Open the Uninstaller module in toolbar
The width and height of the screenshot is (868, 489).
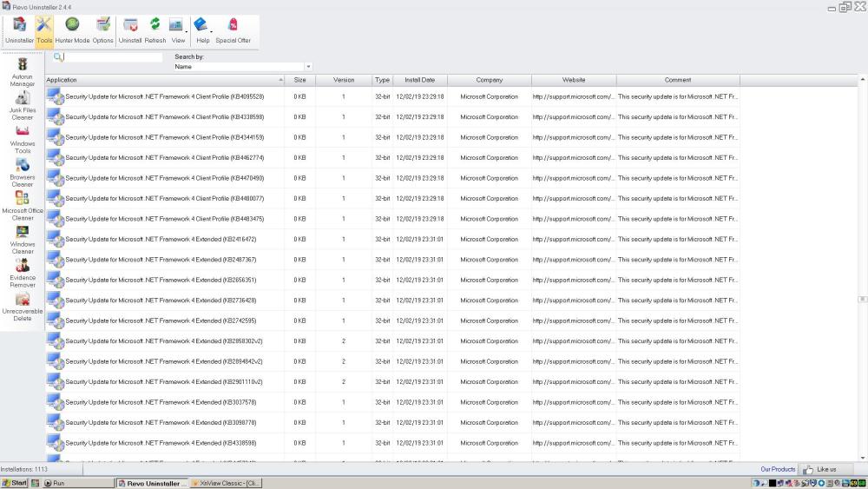(19, 30)
